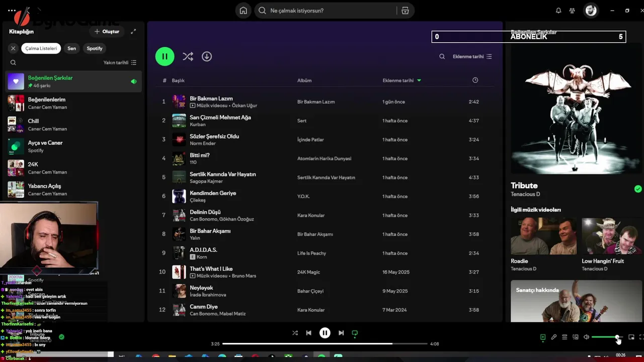644x362 pixels.
Task: Pause playback in the bottom player bar
Action: [x=325, y=333]
